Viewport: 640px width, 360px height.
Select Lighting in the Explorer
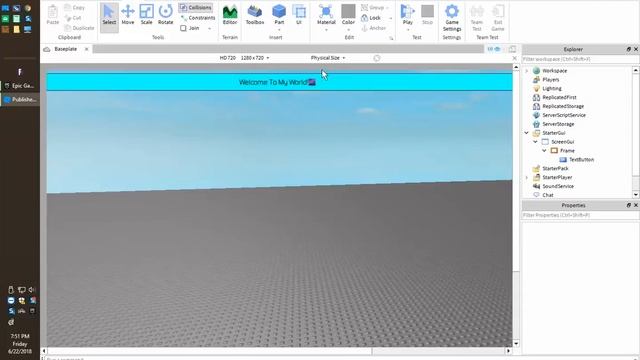[x=552, y=89]
